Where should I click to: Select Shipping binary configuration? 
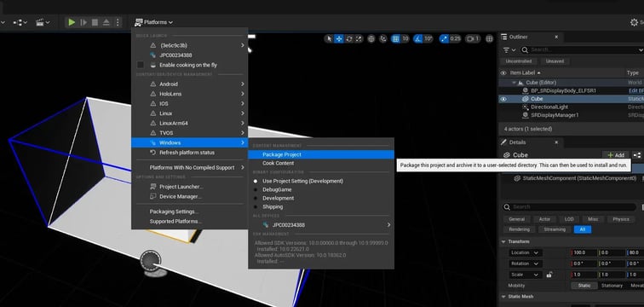point(321,206)
